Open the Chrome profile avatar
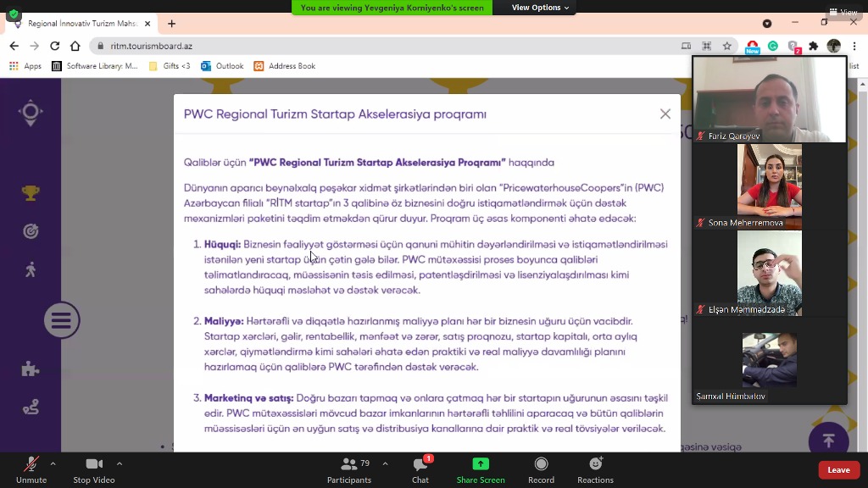 (x=834, y=46)
